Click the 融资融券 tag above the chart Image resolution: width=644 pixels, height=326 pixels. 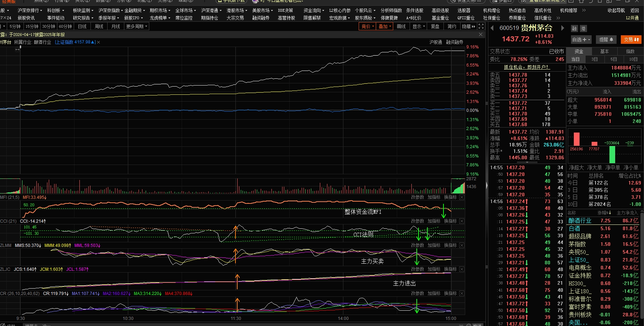455,42
